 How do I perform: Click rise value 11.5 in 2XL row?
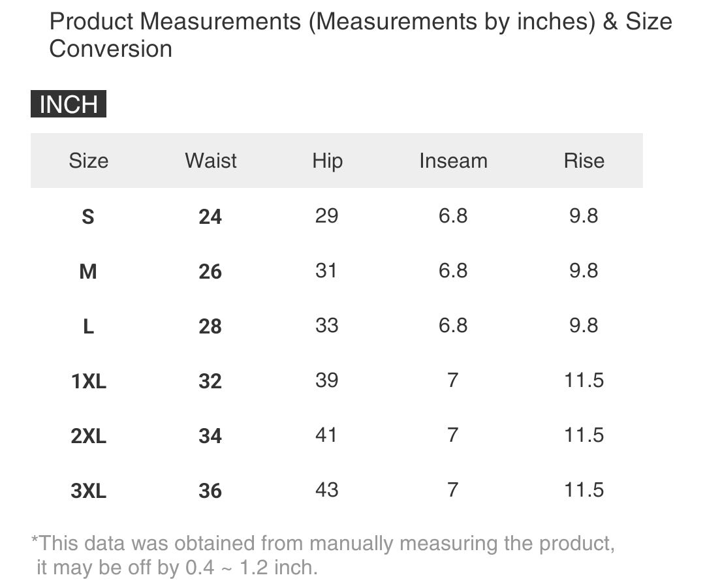(584, 435)
